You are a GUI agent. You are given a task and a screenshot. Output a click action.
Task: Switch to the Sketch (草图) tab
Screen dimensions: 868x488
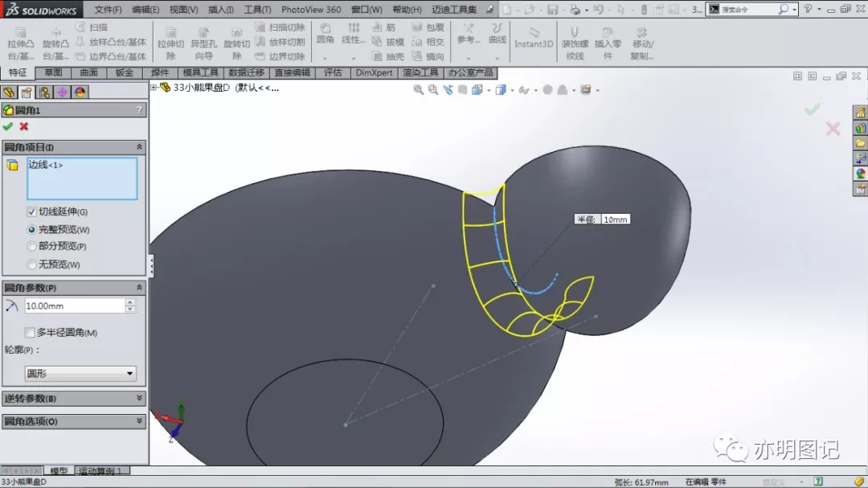[x=53, y=72]
